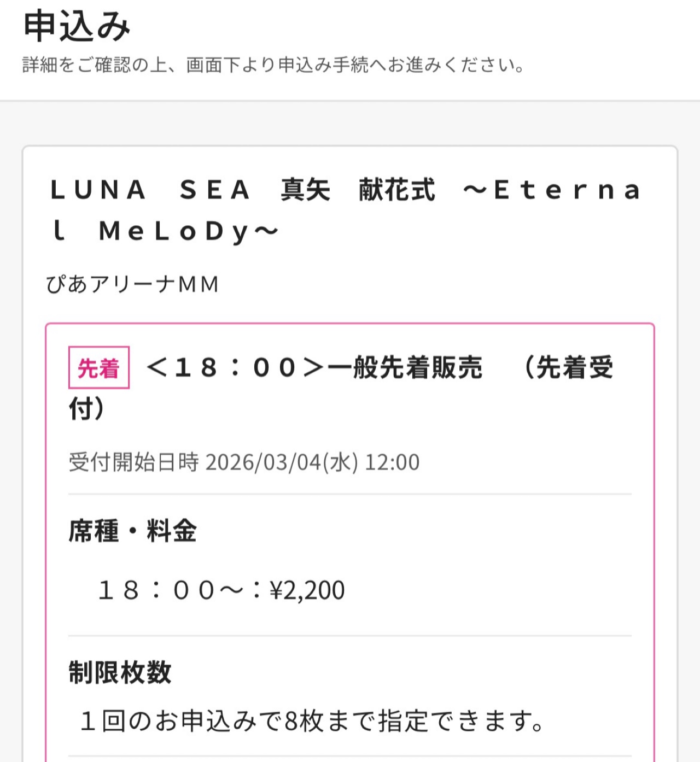Click the 12:00 start time
This screenshot has height=762, width=700.
[392, 462]
